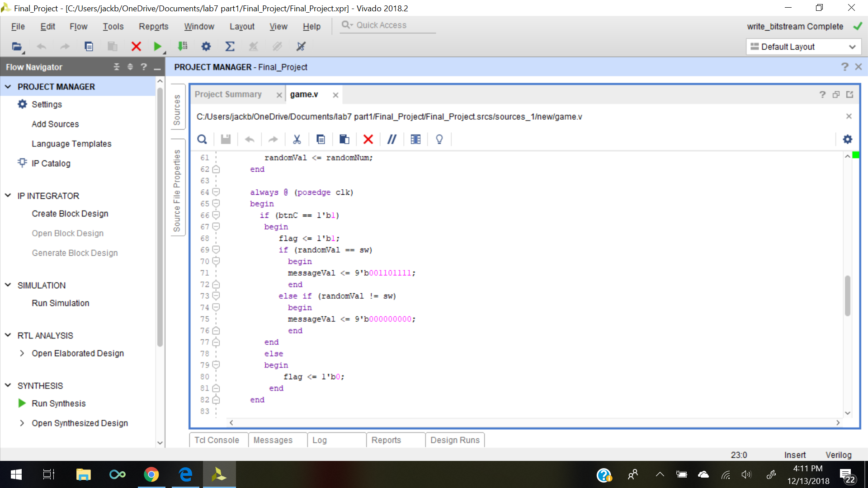
Task: Click the Sigma reports icon
Action: click(230, 46)
